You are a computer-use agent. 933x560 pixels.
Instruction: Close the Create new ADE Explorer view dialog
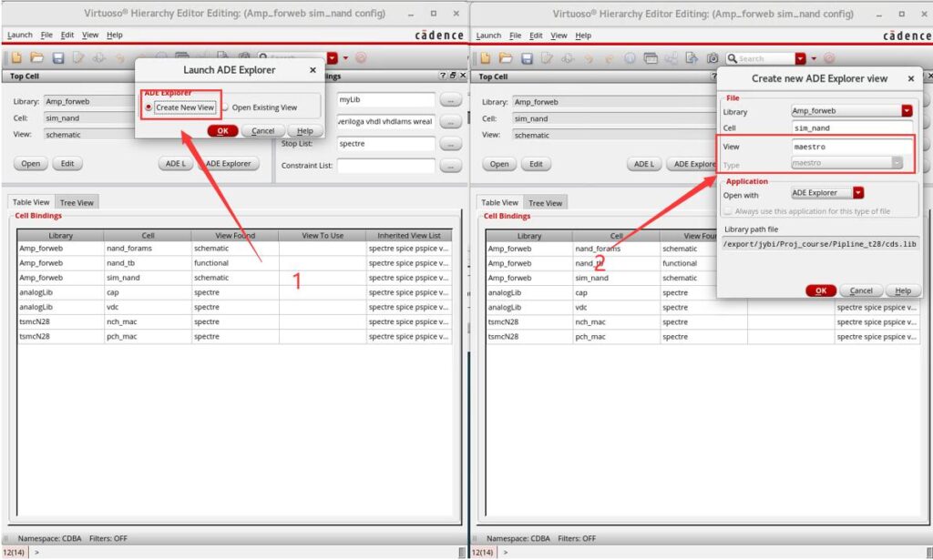[x=911, y=78]
